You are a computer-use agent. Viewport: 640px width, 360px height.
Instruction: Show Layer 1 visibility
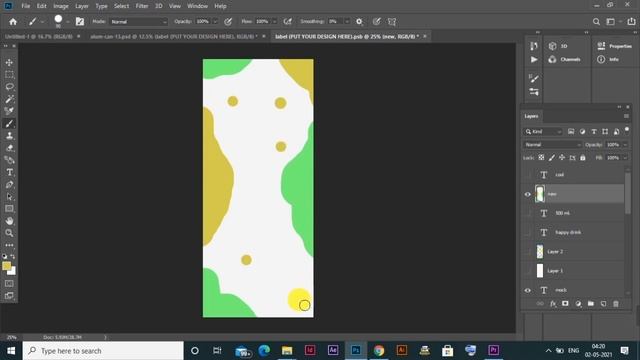tap(527, 271)
